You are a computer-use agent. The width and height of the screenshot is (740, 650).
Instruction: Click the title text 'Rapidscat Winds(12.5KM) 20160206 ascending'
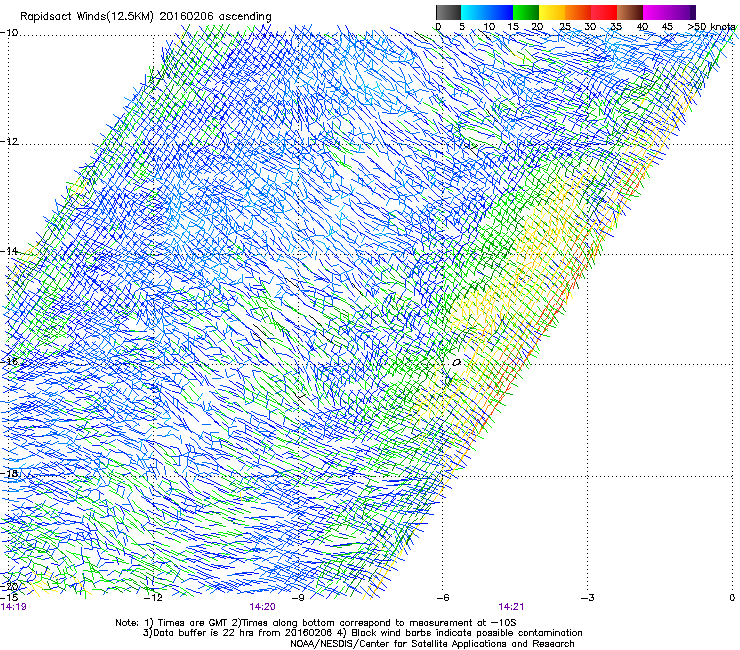click(146, 17)
